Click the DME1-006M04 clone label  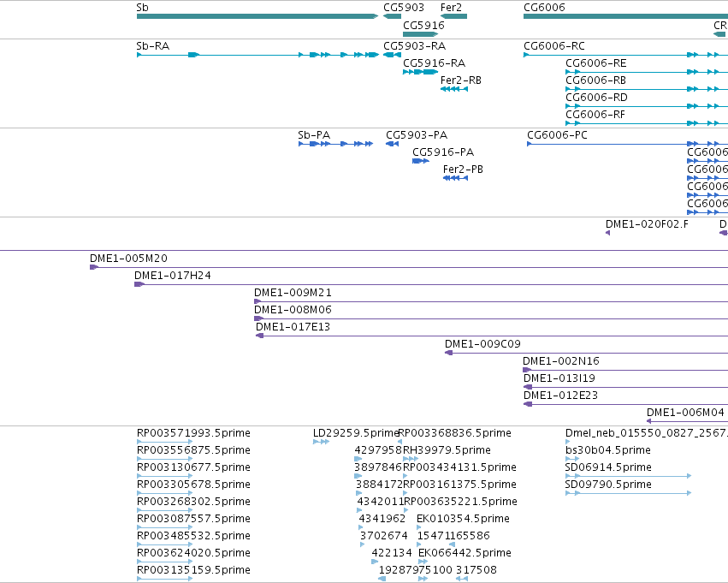point(685,413)
